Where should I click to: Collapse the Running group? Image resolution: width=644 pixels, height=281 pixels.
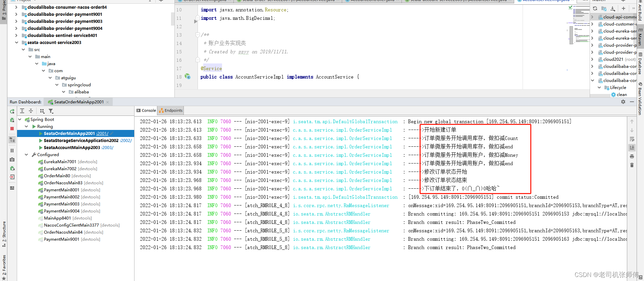26,127
